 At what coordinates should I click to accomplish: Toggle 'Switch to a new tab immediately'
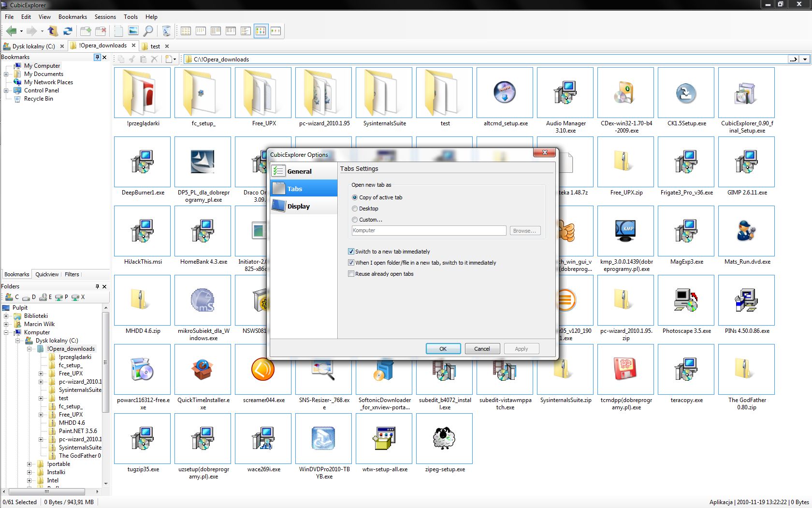(x=389, y=252)
